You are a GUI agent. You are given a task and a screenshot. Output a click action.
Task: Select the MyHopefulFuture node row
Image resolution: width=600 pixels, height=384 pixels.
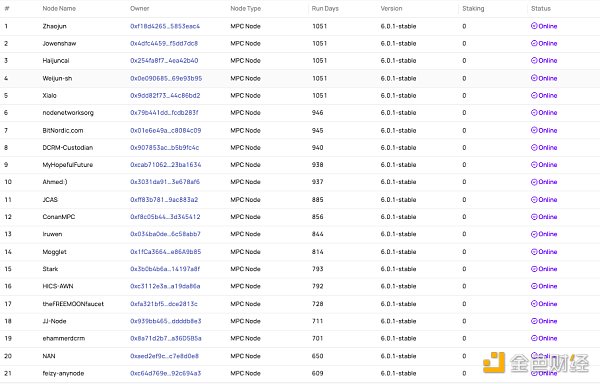pos(300,164)
